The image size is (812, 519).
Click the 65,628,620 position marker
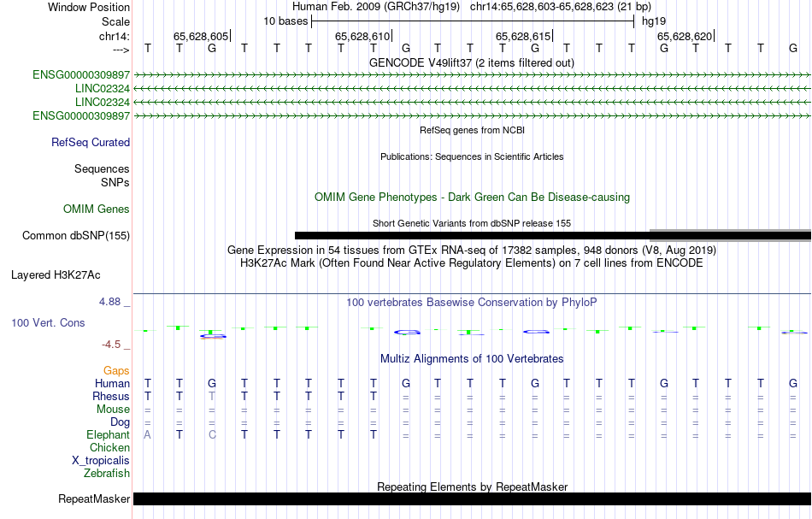tap(685, 36)
